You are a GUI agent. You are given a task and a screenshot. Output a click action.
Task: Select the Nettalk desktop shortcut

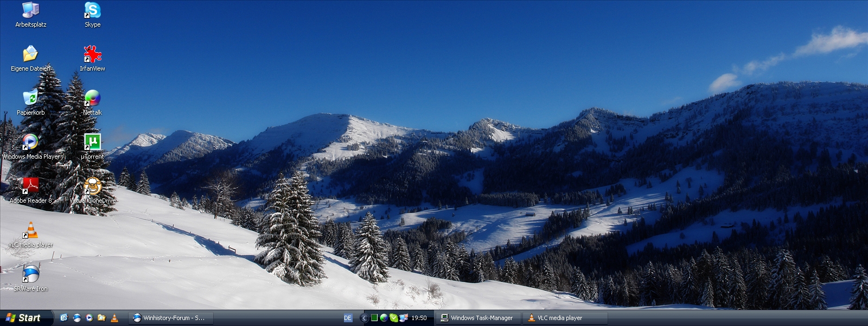92,99
